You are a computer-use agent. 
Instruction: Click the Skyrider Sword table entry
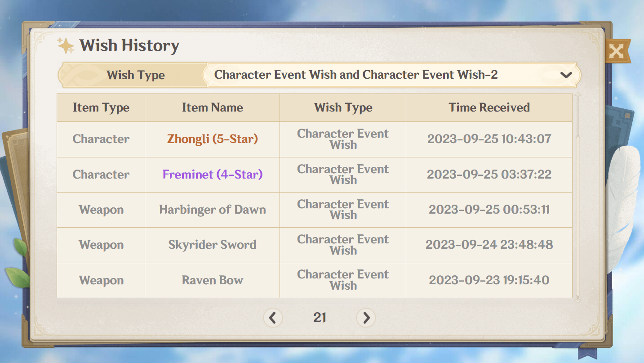(x=212, y=245)
